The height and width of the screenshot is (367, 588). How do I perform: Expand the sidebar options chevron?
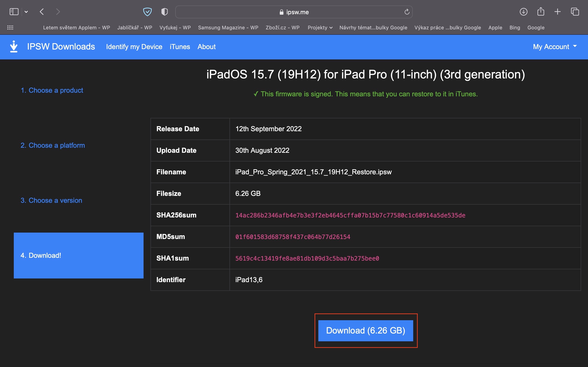coord(26,12)
